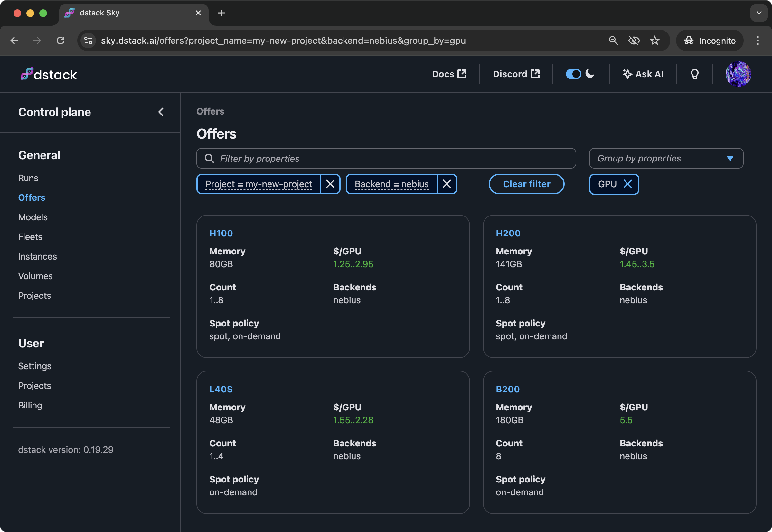Click 180GB memory value on B200
Viewport: 772px width, 532px height.
[x=509, y=420]
